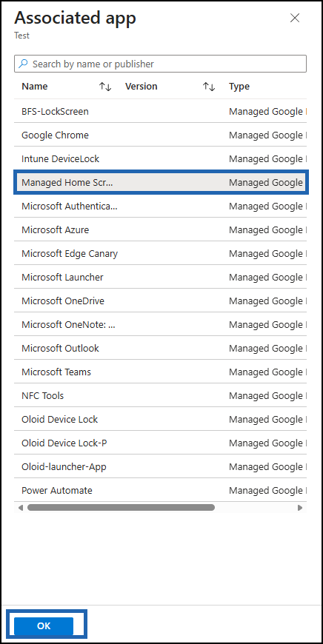Click the Type column header

point(239,87)
